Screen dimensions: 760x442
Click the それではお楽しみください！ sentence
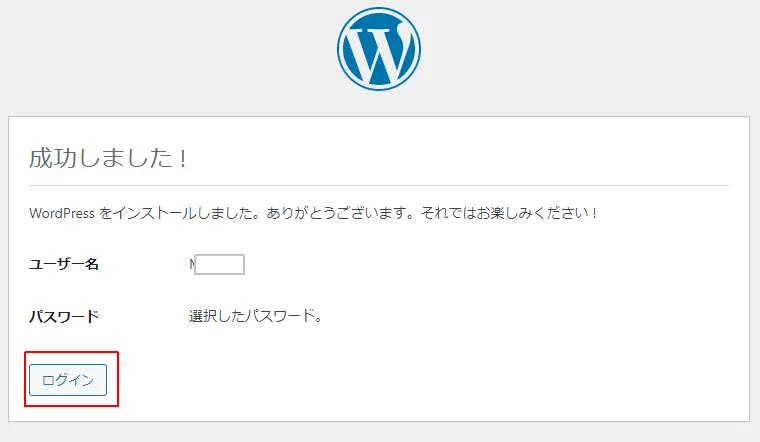pyautogui.click(x=509, y=213)
